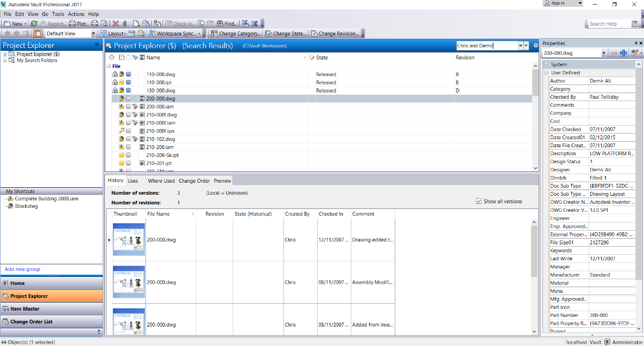Open the Actions menu

tap(76, 14)
